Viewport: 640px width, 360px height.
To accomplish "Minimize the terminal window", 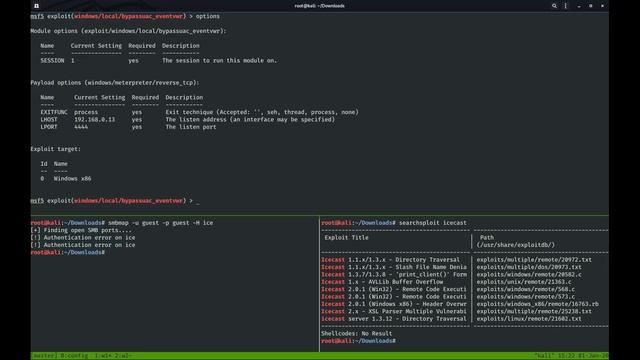I will click(579, 6).
